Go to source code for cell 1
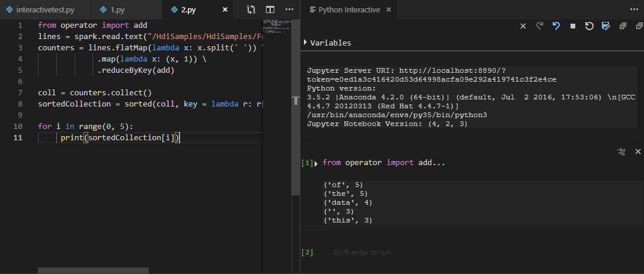This screenshot has width=644, height=274. [621, 152]
